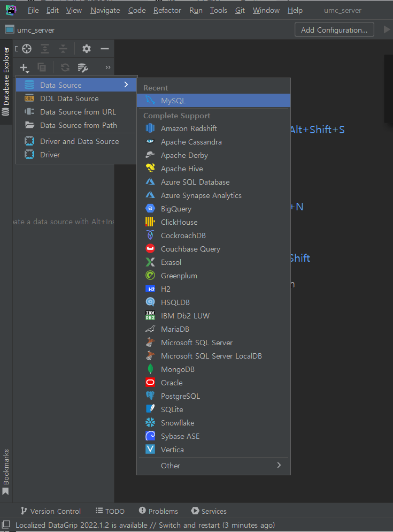
Task: Choose MongoDB data source
Action: click(214, 369)
